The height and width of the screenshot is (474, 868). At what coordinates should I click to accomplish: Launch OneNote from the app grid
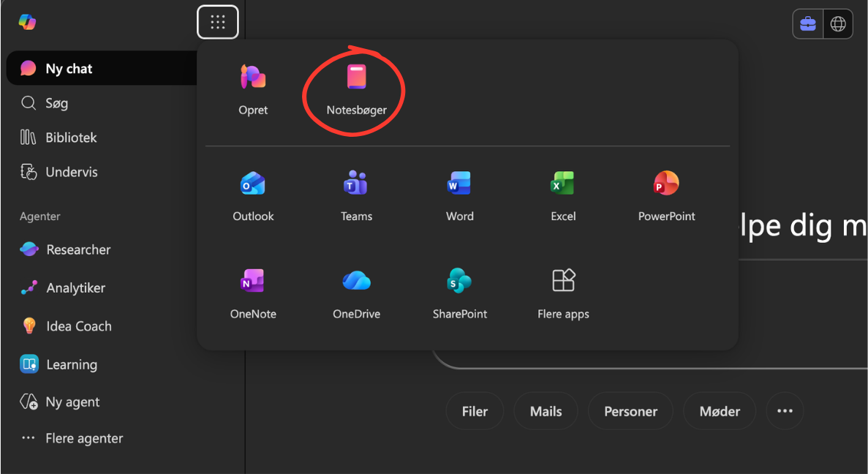[253, 293]
